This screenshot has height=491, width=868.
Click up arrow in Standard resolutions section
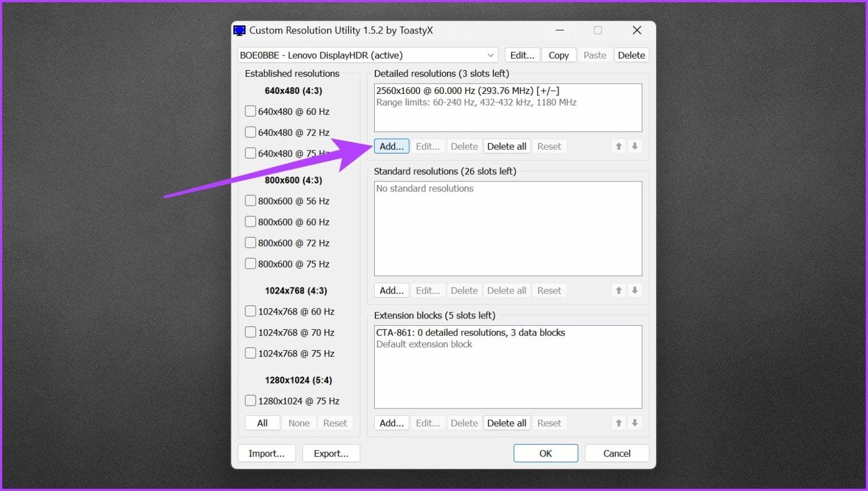[x=619, y=291]
